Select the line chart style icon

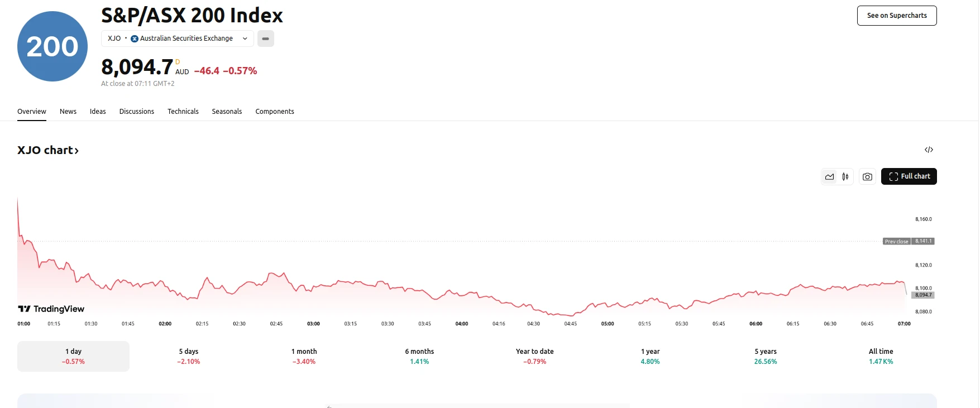(x=829, y=176)
